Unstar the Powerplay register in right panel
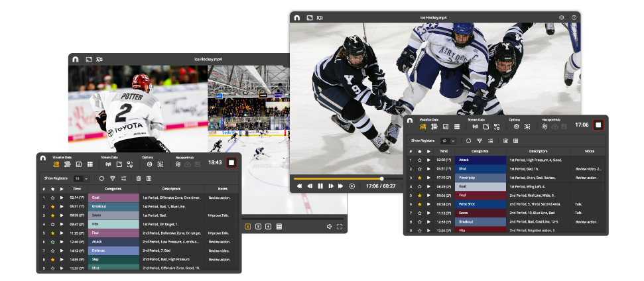 419,178
